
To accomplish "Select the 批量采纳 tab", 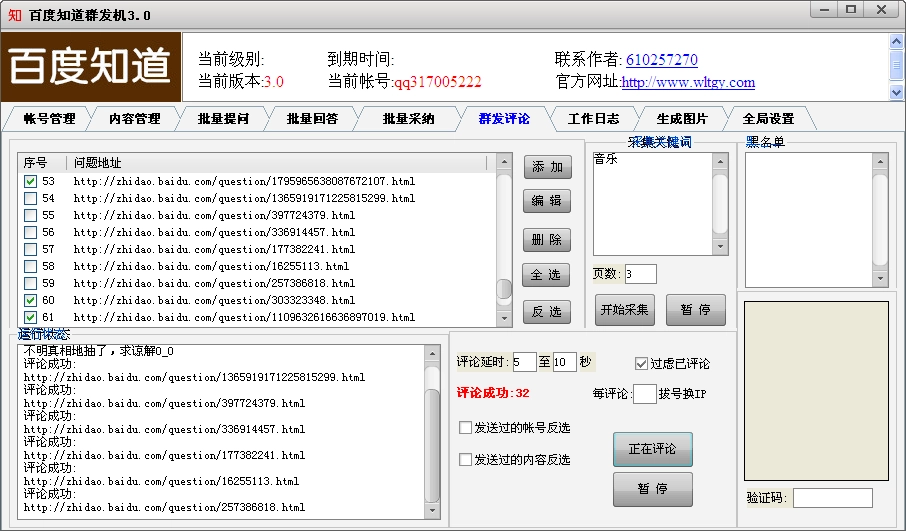I will coord(408,118).
